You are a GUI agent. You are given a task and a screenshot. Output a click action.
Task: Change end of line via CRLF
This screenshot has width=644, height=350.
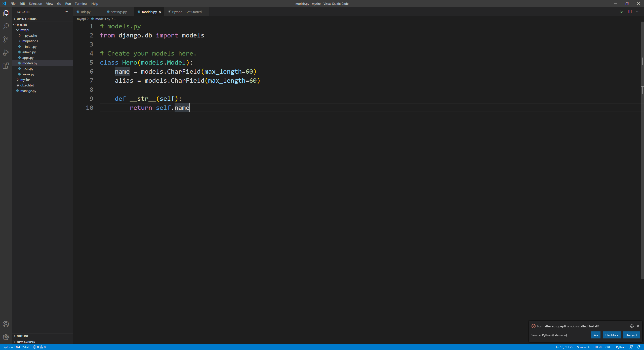pos(609,347)
